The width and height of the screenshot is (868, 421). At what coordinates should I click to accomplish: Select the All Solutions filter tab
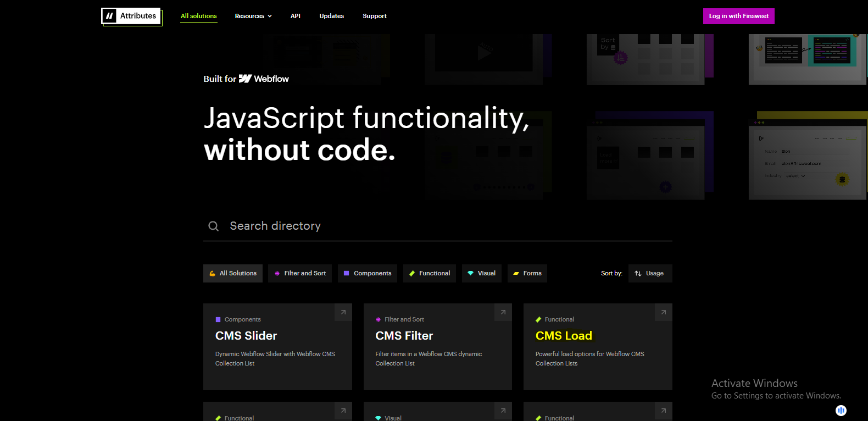point(233,273)
